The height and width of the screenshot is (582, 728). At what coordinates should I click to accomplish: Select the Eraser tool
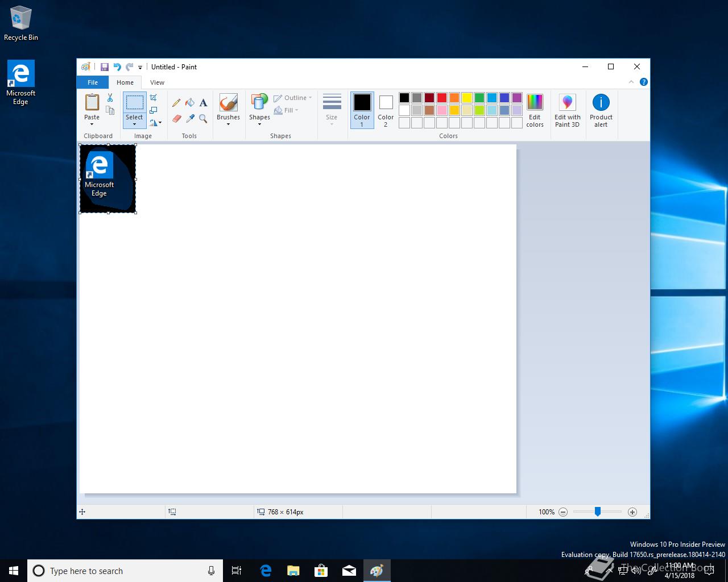click(176, 119)
